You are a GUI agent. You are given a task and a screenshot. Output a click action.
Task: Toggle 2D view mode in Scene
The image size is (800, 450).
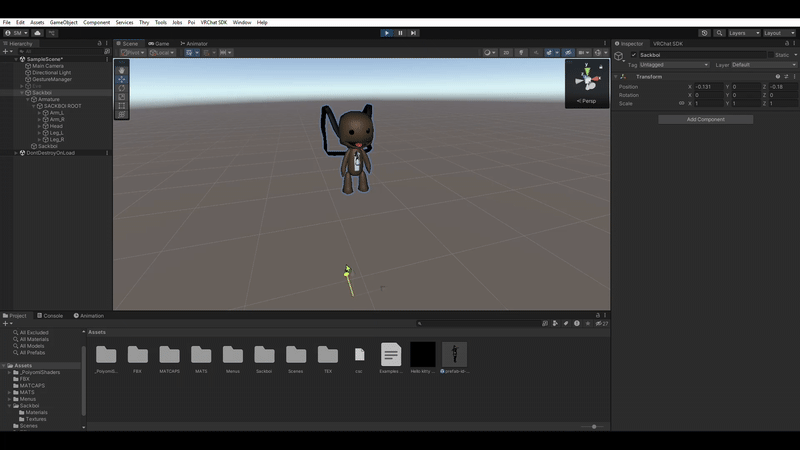[x=506, y=53]
